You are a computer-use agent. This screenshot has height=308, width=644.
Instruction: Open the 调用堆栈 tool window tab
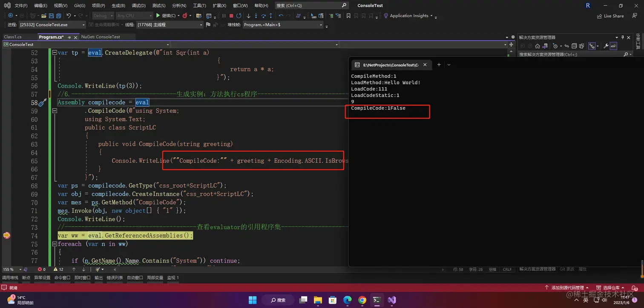tap(10, 278)
